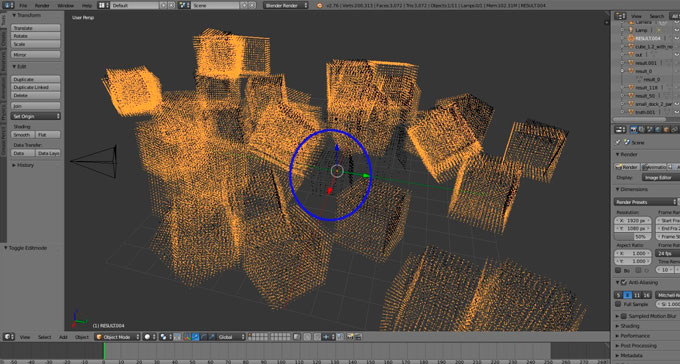Click the screen layout browse icon
The width and height of the screenshot is (680, 364).
(103, 6)
